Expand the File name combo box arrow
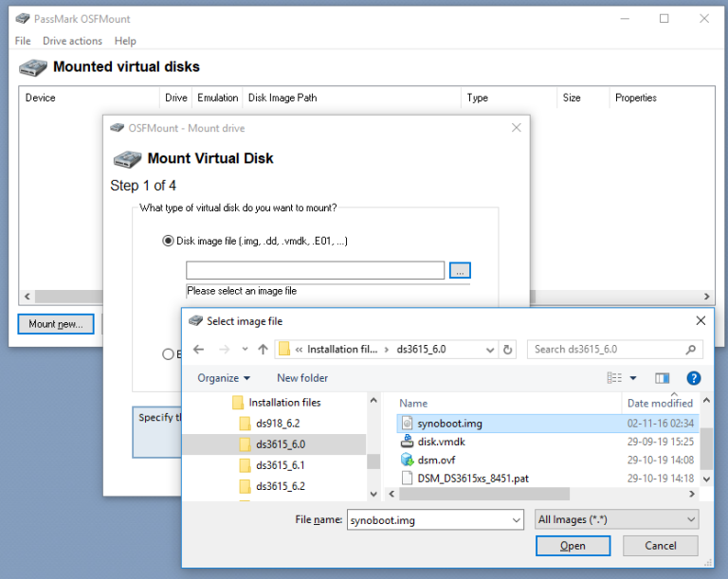Viewport: 728px width, 579px height. pyautogui.click(x=516, y=520)
